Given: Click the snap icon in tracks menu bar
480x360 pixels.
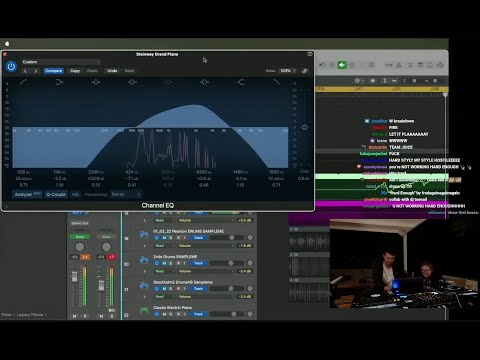Looking at the screenshot, I should [372, 81].
